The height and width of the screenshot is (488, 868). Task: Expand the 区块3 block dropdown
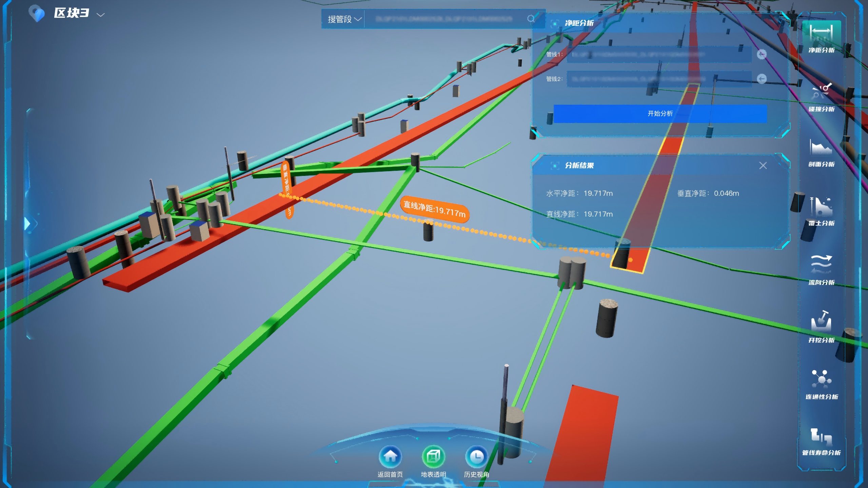coord(100,15)
